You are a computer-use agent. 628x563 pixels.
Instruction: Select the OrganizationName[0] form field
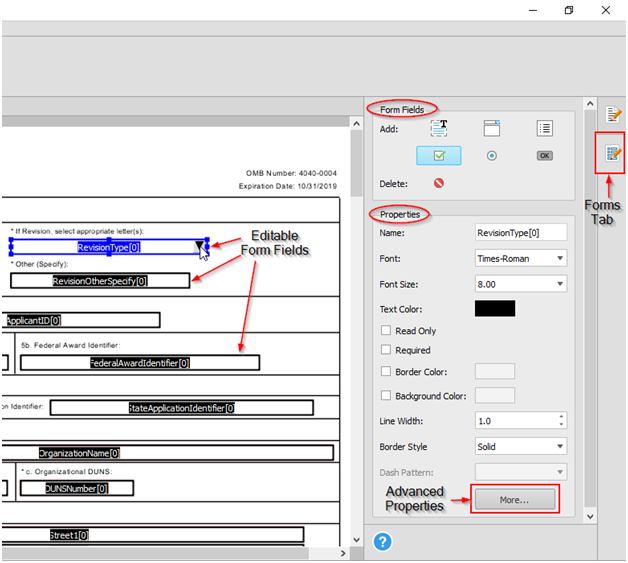pos(167,453)
